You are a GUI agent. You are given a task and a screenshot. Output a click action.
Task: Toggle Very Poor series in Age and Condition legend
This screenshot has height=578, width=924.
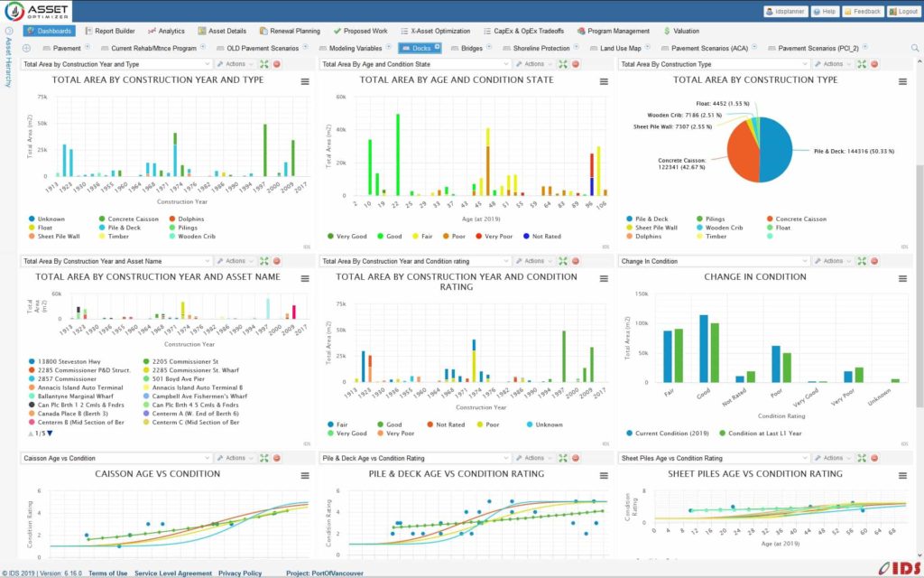pyautogui.click(x=494, y=236)
